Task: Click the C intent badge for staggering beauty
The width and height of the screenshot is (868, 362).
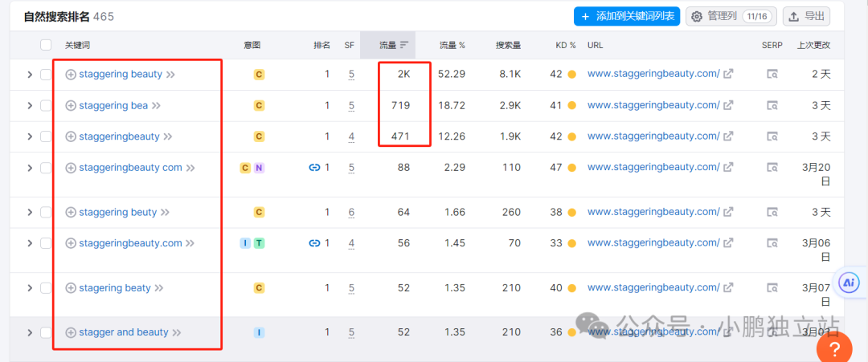Action: (259, 74)
